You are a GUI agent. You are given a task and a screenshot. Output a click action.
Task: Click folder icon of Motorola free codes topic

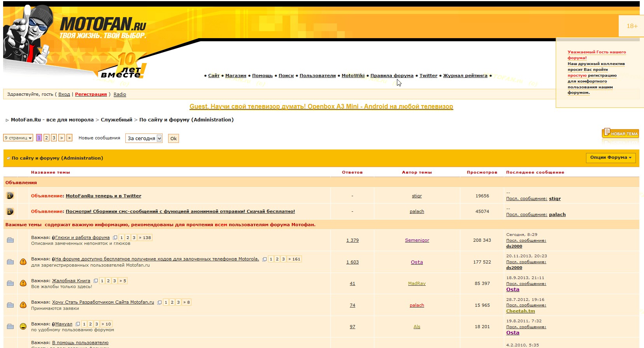click(11, 262)
